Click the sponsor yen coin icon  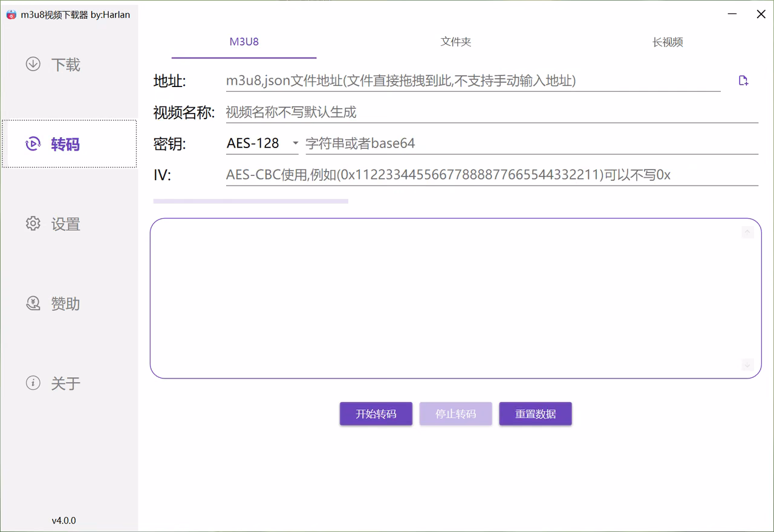pos(33,303)
